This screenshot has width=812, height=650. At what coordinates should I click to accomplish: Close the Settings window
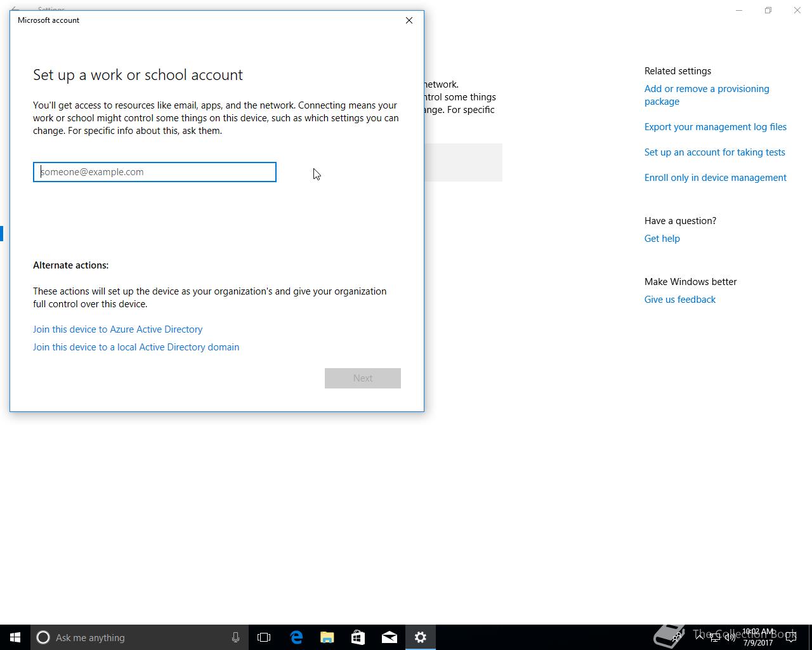tap(797, 10)
